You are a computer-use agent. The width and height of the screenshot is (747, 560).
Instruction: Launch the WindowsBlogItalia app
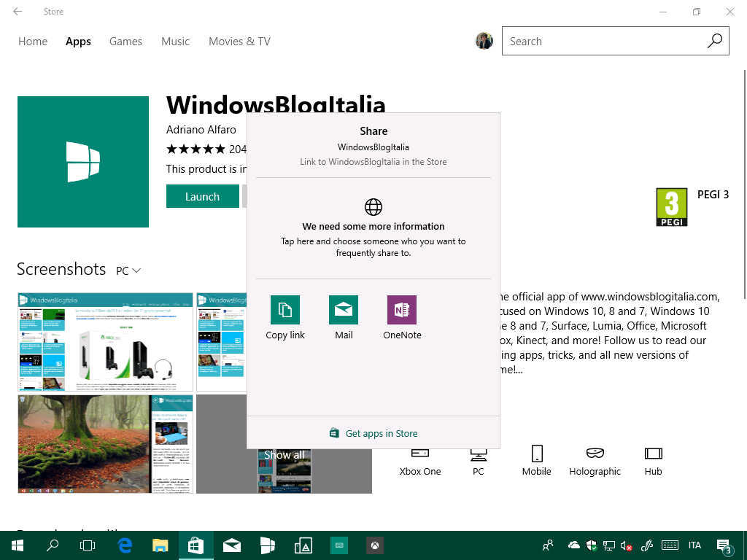tap(203, 196)
